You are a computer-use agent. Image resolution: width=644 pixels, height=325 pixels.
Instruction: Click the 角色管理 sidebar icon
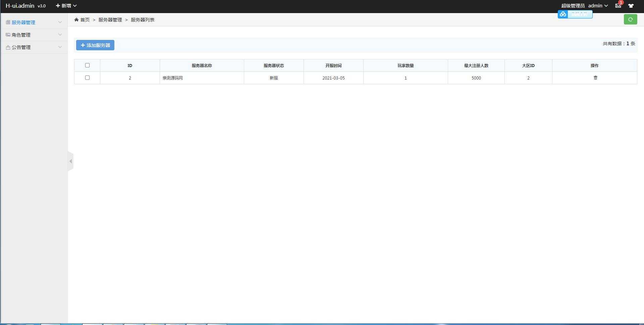(8, 35)
